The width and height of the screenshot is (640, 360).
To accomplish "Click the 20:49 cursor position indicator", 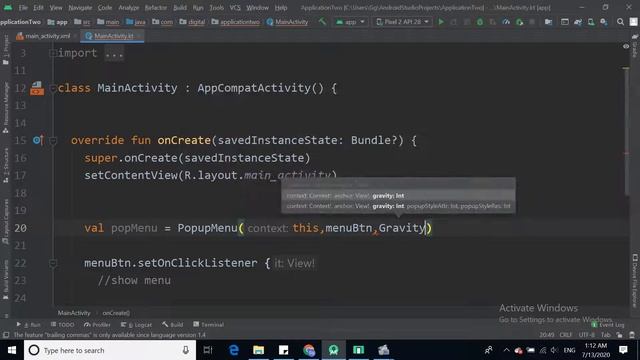I will [547, 335].
